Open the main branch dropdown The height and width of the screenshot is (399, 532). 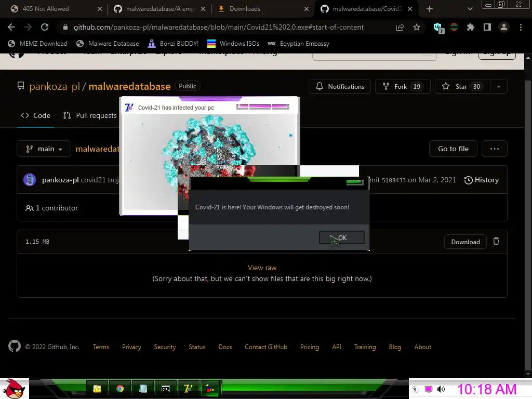44,149
